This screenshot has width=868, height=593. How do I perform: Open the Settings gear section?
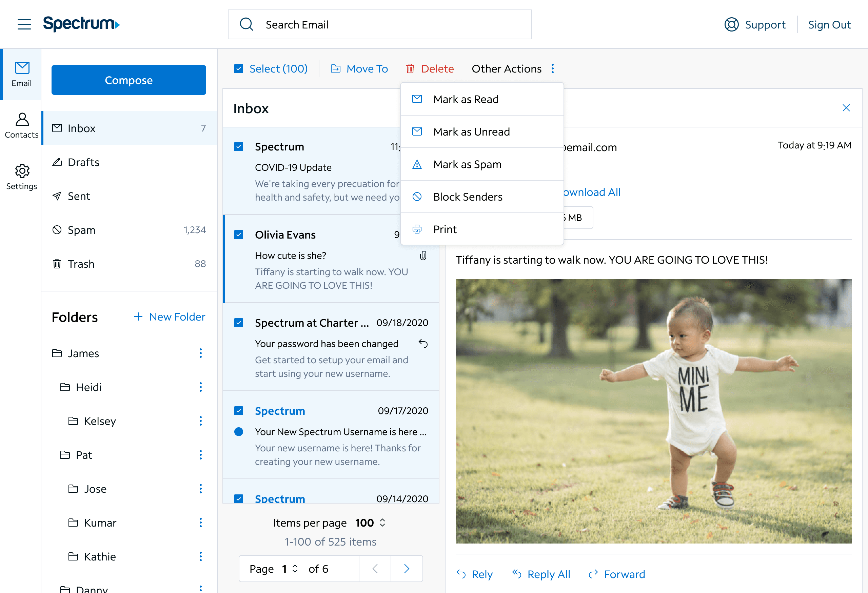[x=22, y=177]
